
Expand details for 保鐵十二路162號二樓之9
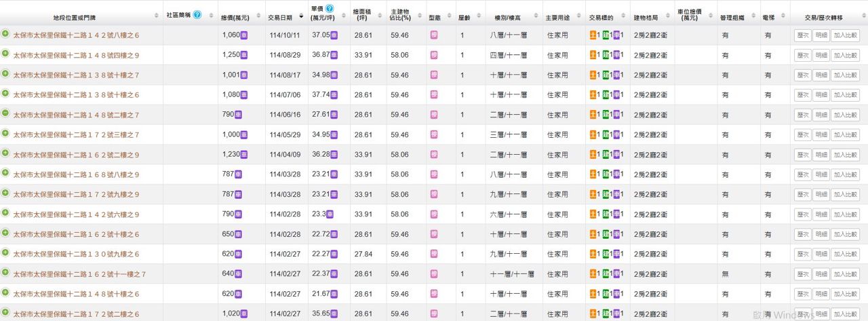coord(5,154)
